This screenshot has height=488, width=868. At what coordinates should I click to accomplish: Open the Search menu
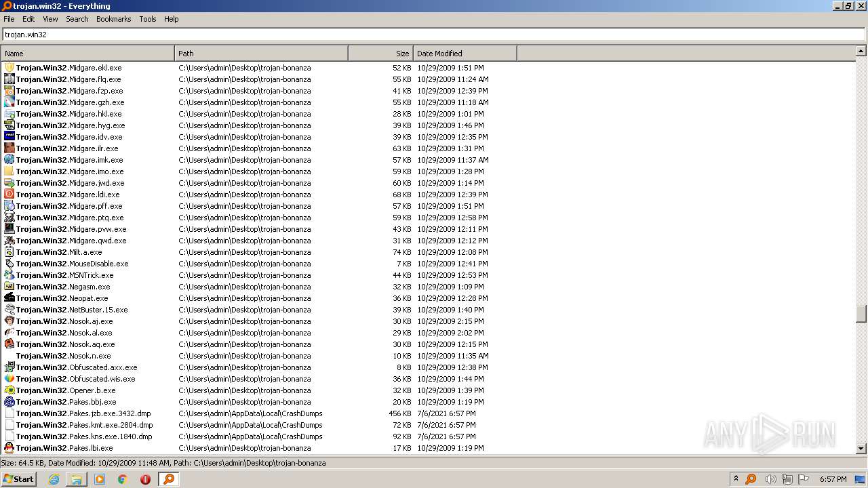[77, 19]
